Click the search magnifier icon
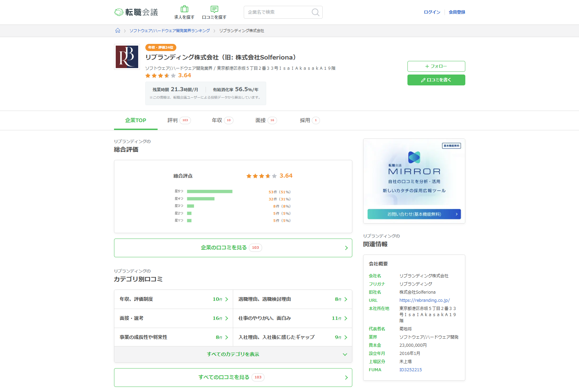Viewport: 579px width, 392px height. (x=316, y=12)
